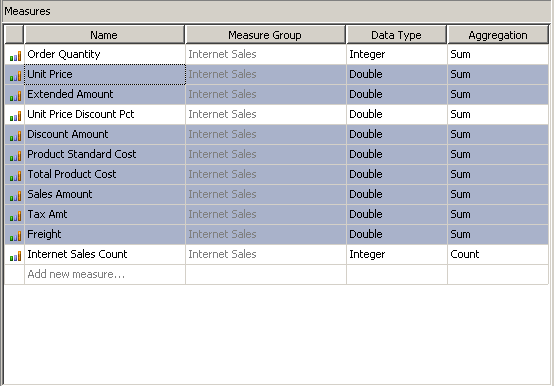
Task: Click the Sum aggregation cell for Unit Price
Action: pos(498,75)
